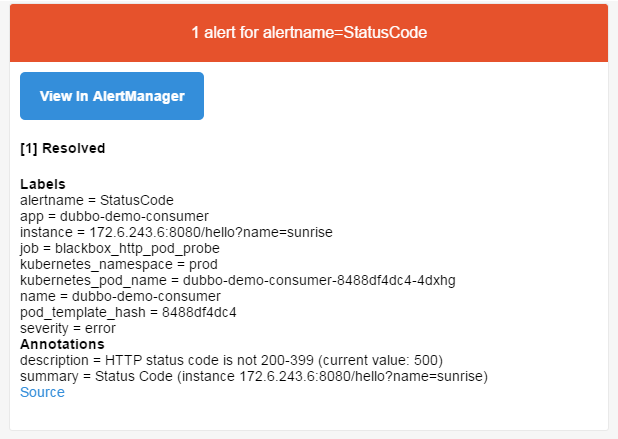Open the Source link
This screenshot has width=618, height=439.
(42, 392)
